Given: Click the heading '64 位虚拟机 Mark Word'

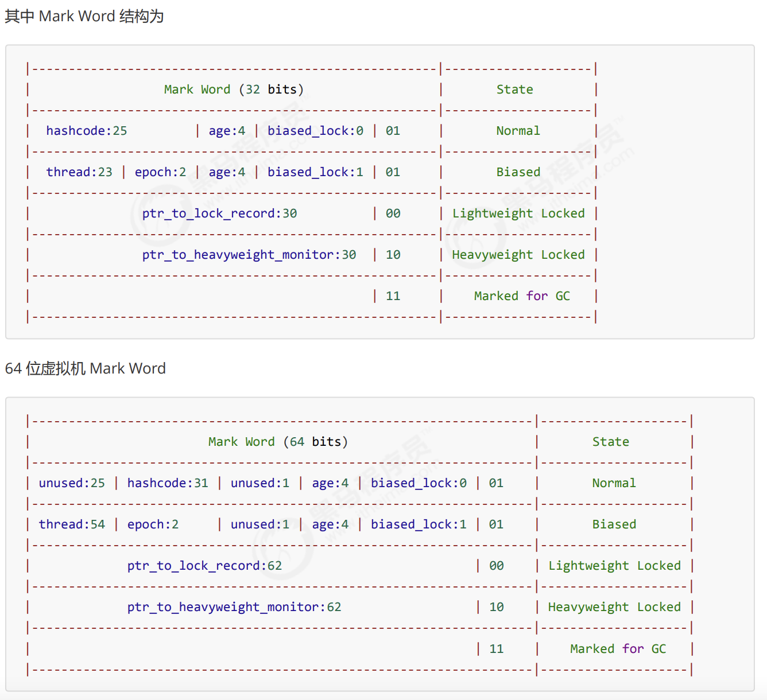Looking at the screenshot, I should tap(86, 368).
